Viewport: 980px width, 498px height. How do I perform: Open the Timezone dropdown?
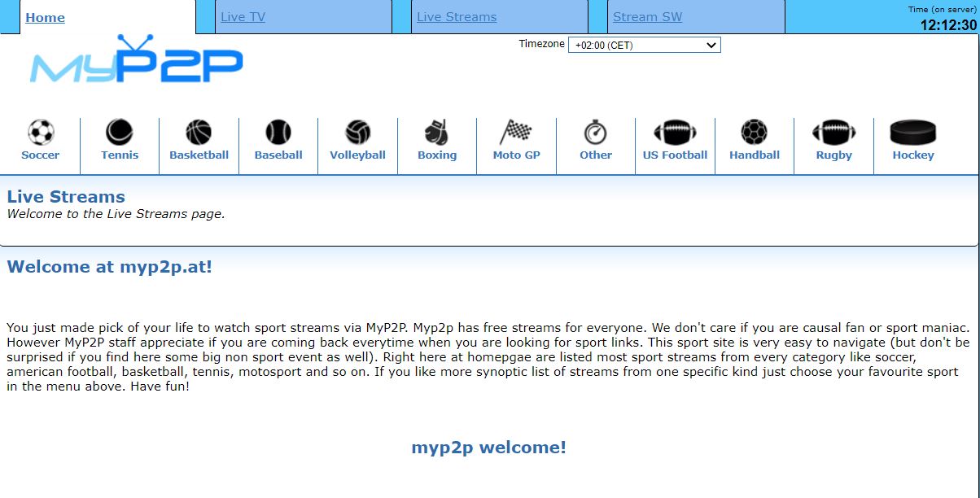[x=644, y=46]
